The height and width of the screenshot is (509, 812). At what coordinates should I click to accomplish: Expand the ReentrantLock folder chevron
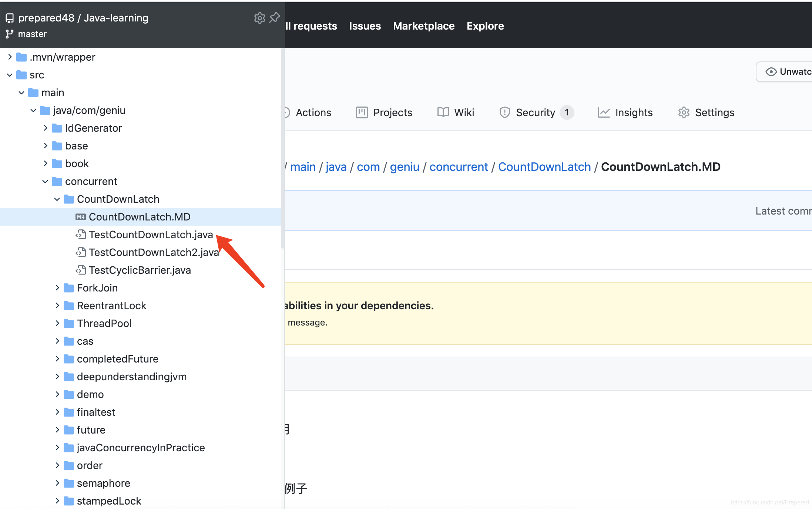[57, 306]
